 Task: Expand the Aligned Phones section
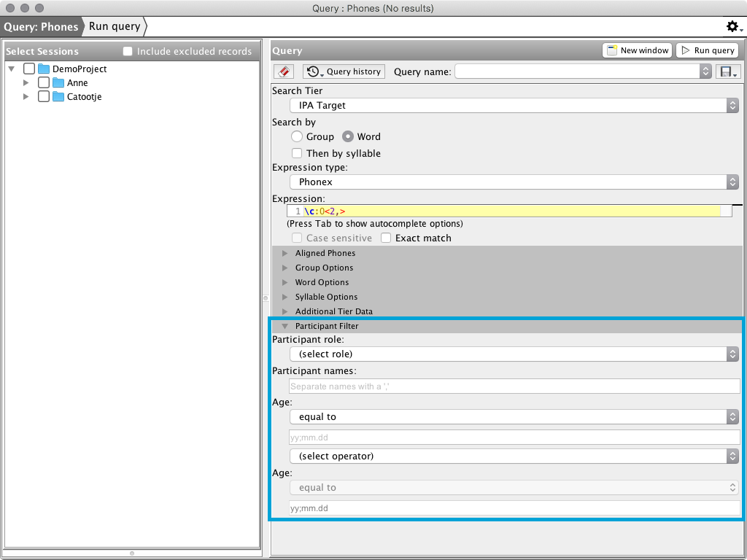tap(285, 253)
